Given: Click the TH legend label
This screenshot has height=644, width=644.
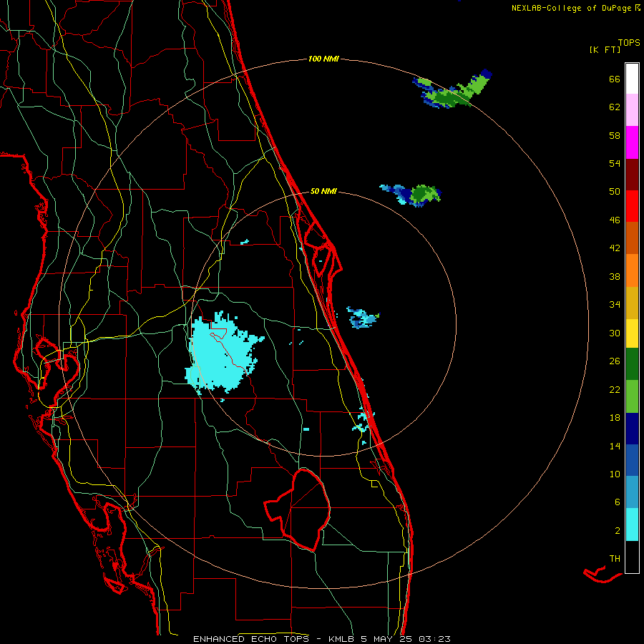Looking at the screenshot, I should [615, 558].
